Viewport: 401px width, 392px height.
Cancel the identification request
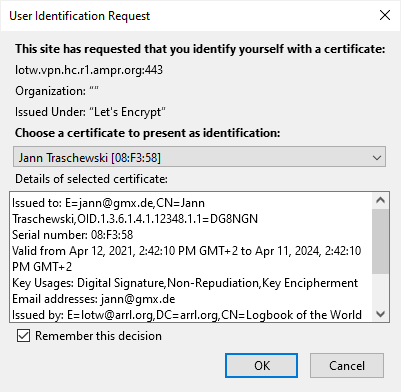[347, 365]
